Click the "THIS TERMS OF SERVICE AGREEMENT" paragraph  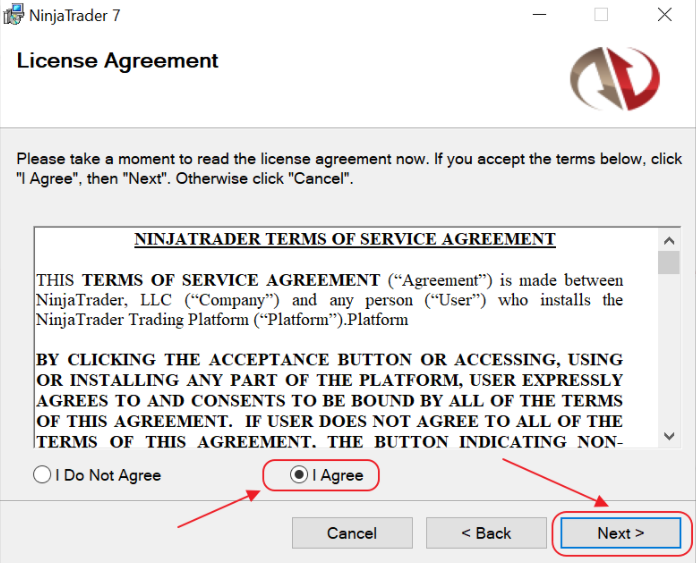point(329,300)
